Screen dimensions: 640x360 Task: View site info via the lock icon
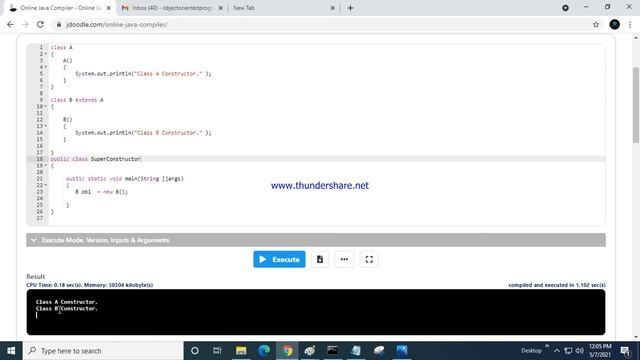59,24
